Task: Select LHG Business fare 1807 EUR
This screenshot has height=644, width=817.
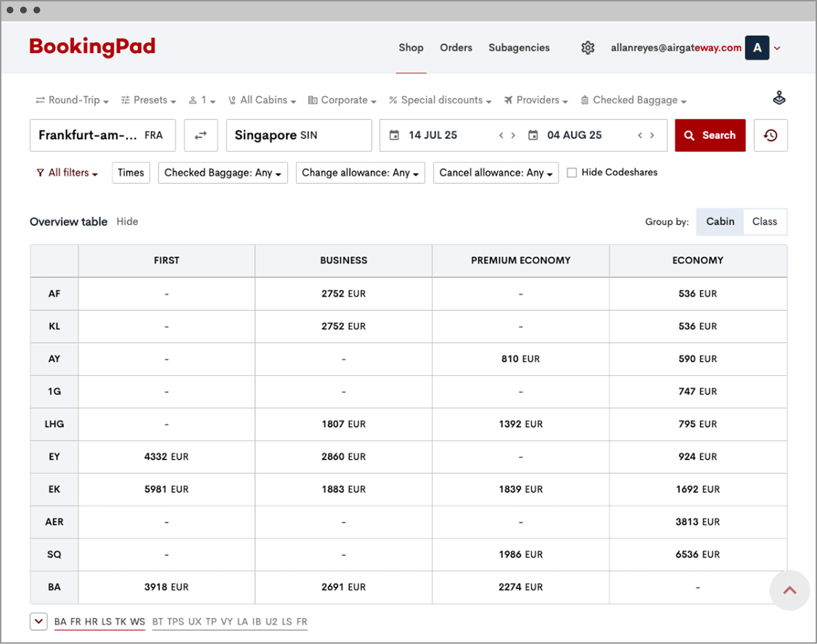Action: [343, 424]
